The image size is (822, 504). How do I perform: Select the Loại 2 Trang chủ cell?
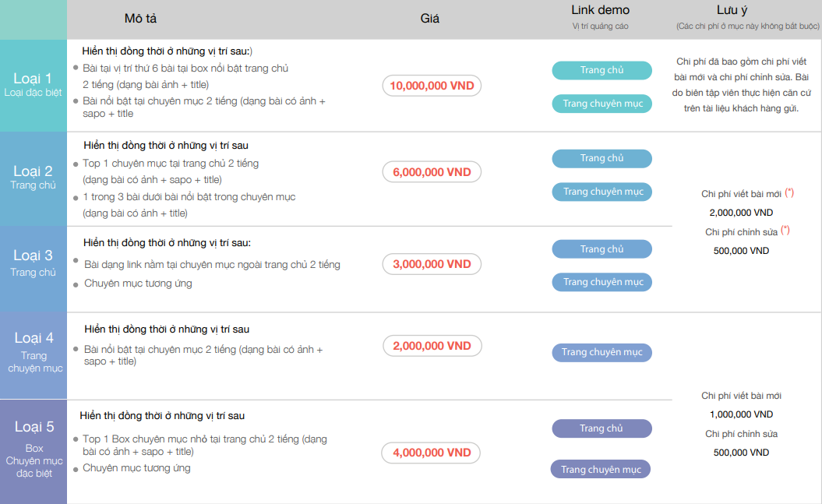[33, 178]
